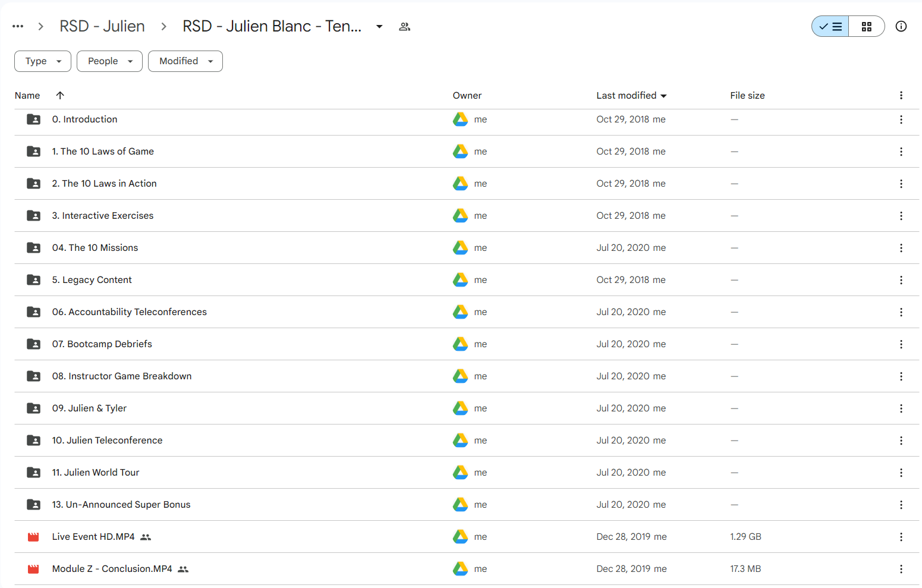Open more actions for Live Event HD.MP4
Viewport: 922px width, 588px height.
[901, 537]
